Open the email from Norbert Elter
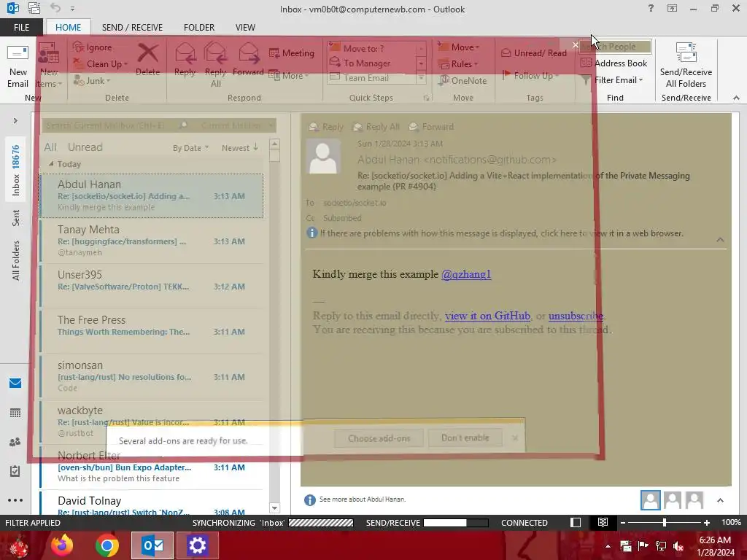 coord(152,467)
